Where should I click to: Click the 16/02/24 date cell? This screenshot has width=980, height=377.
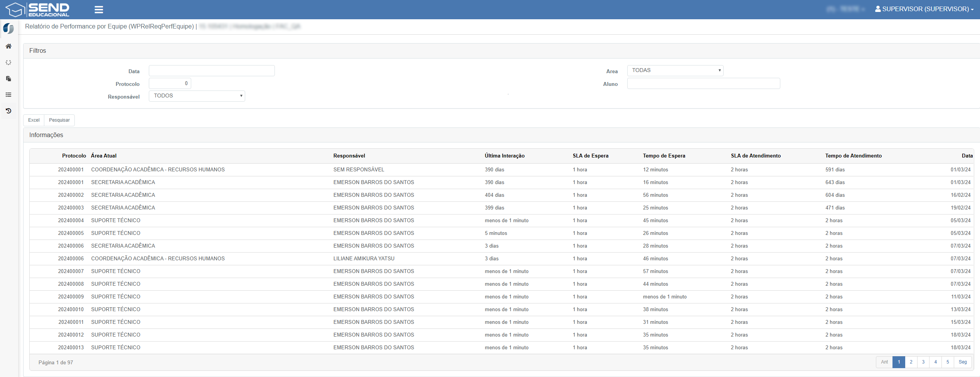[961, 195]
